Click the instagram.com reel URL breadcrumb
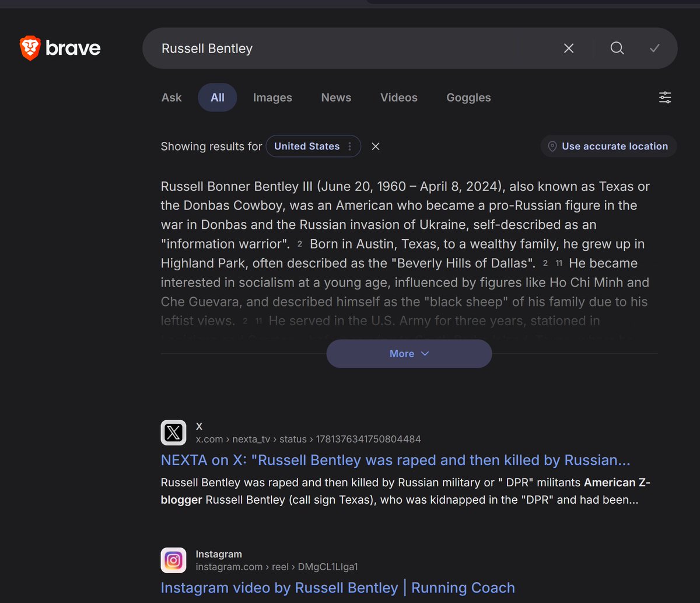The image size is (700, 603). (276, 567)
